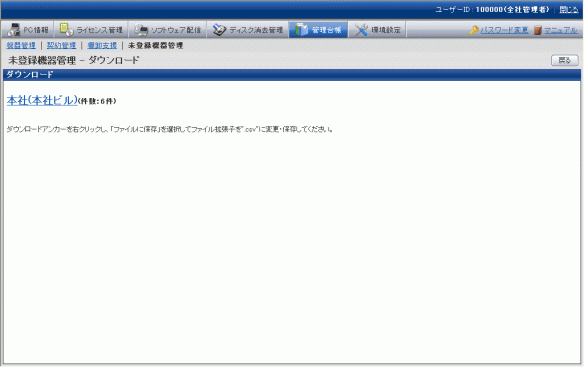Open the パスワード変更 link
Screen dimensions: 584x367
[x=504, y=30]
